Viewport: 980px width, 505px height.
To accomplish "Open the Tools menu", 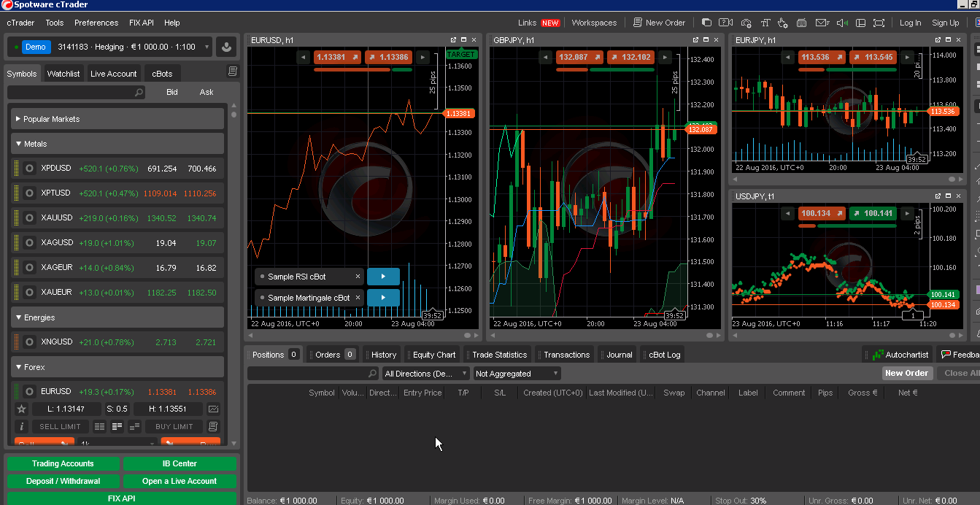I will tap(55, 23).
